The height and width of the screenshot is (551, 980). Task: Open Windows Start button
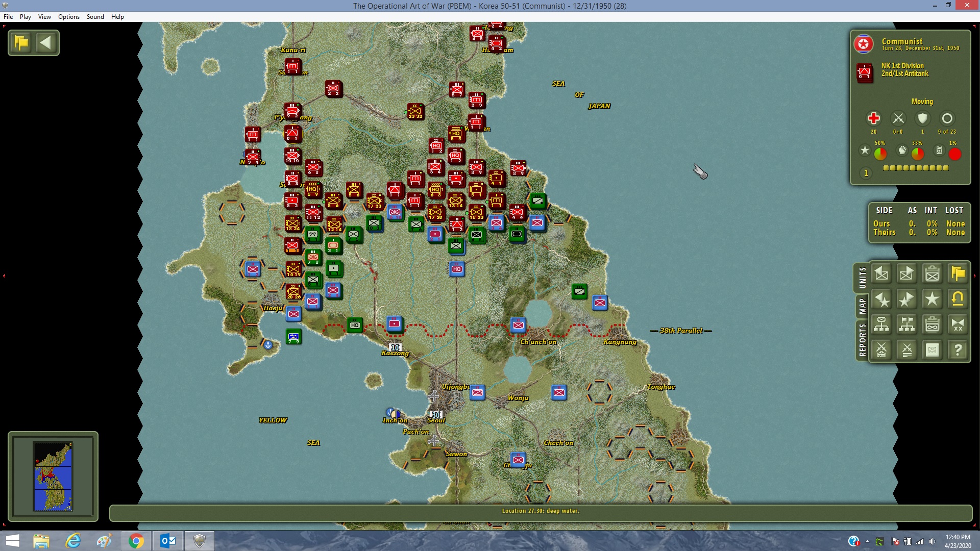[x=12, y=541]
